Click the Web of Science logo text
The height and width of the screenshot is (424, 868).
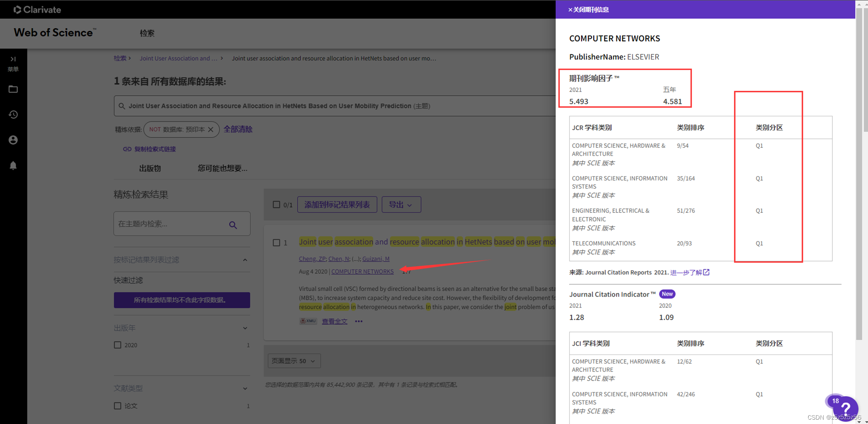pyautogui.click(x=55, y=33)
